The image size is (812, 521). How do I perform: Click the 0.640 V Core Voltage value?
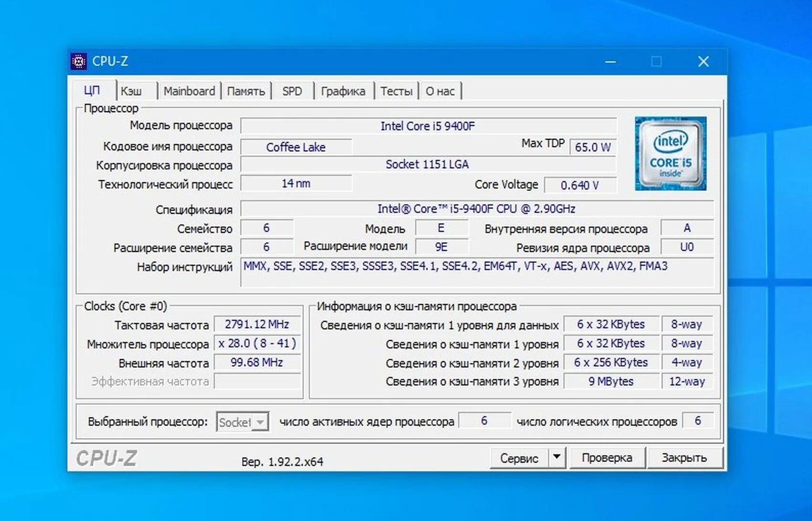[x=580, y=185]
